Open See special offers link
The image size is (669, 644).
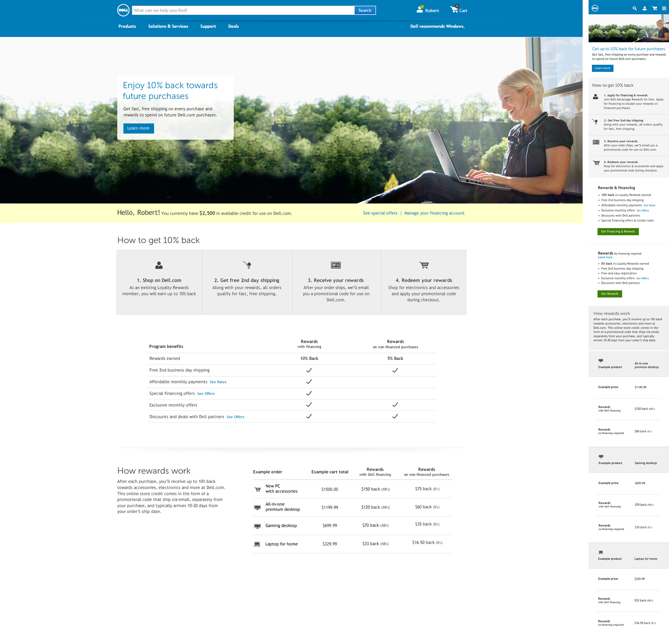pyautogui.click(x=380, y=213)
